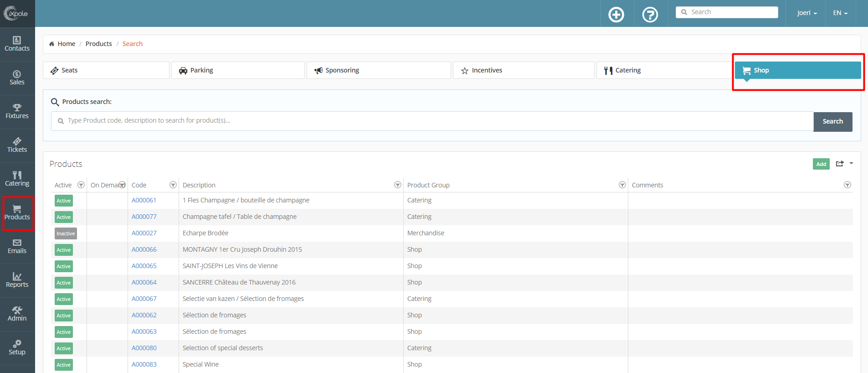Open the Joeri user menu
This screenshot has height=373, width=868.
(x=807, y=13)
